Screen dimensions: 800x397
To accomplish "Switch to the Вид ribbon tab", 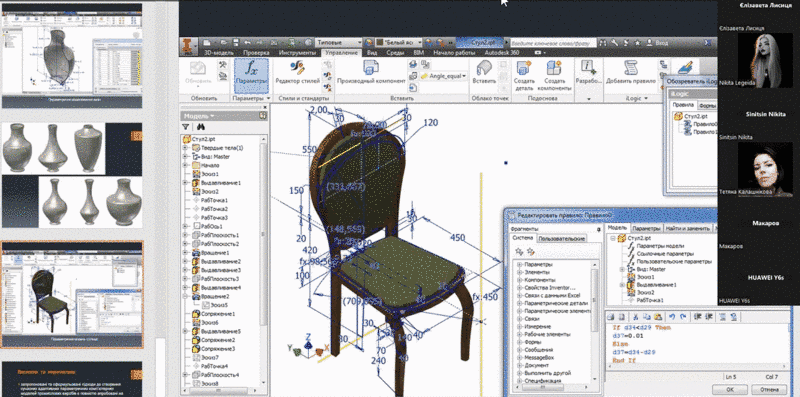I will point(372,53).
